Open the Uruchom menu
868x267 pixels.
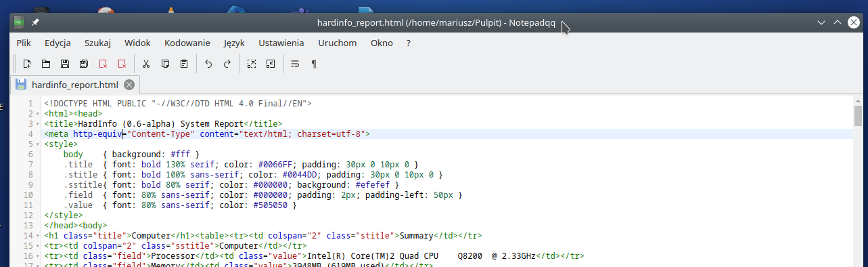tap(337, 43)
